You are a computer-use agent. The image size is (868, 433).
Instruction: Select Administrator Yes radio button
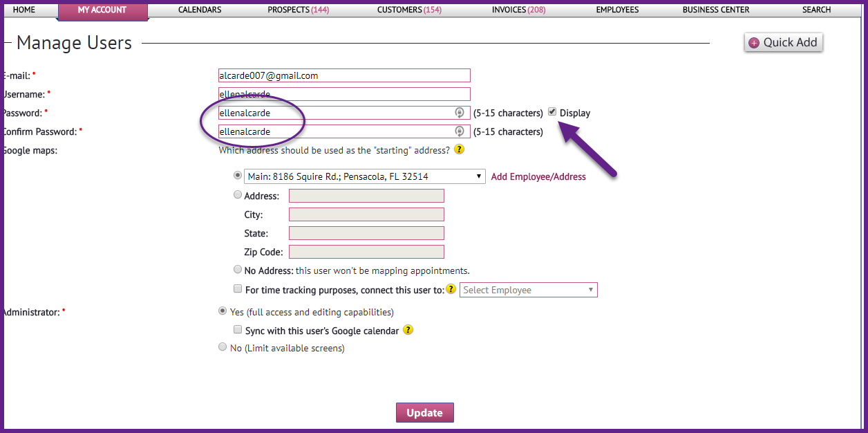click(223, 311)
